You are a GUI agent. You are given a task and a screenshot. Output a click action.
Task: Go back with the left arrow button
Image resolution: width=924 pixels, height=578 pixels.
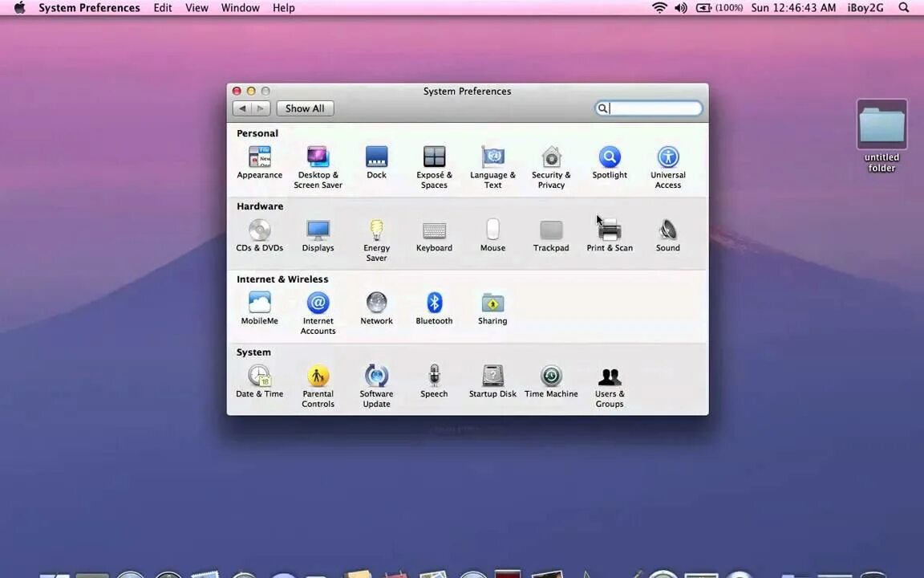(x=242, y=108)
